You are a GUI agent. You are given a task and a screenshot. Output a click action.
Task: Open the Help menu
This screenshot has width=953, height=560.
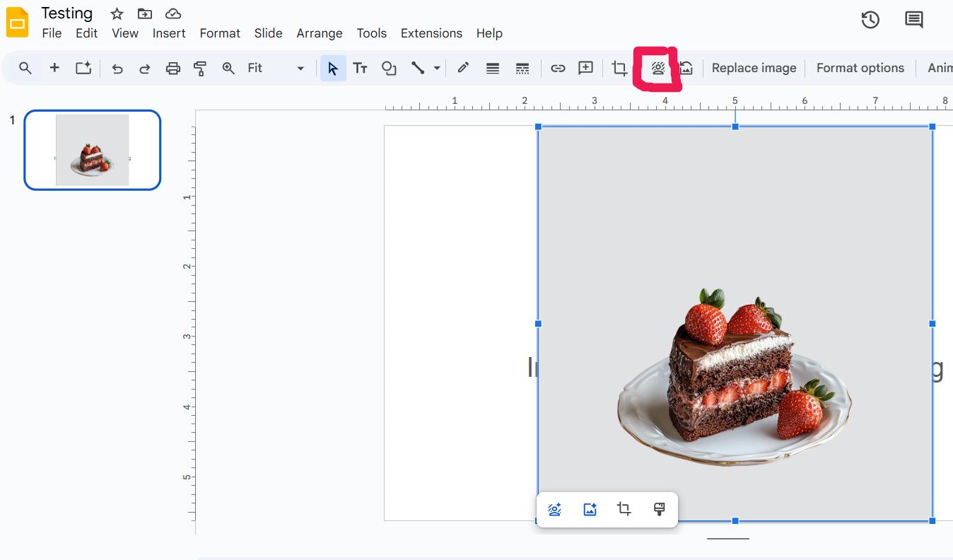tap(489, 33)
